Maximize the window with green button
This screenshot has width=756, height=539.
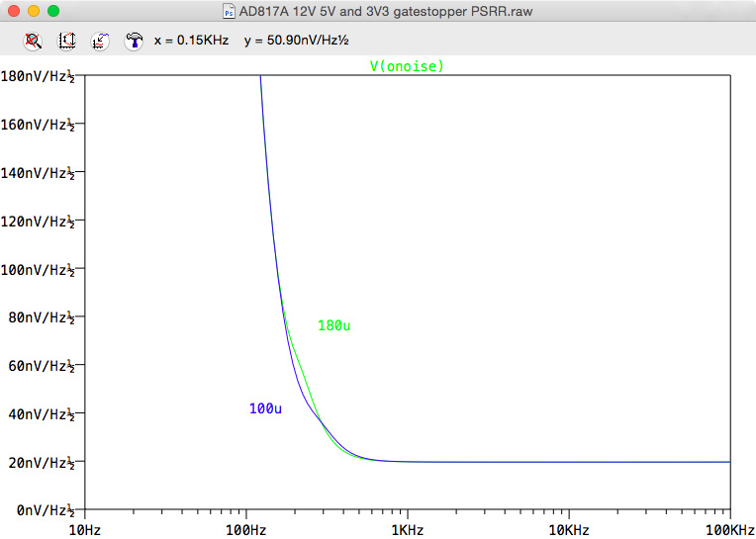point(53,11)
